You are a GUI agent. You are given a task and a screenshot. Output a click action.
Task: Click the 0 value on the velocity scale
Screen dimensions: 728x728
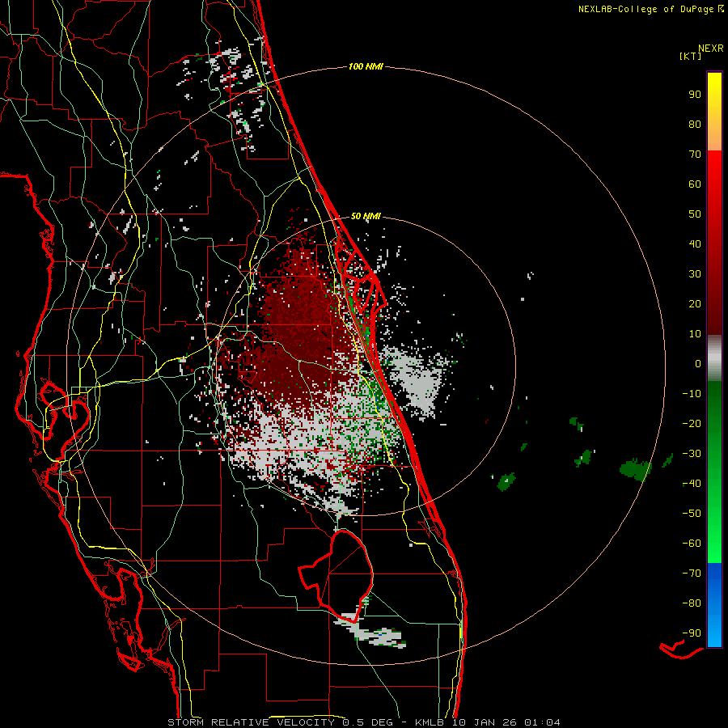pyautogui.click(x=698, y=363)
